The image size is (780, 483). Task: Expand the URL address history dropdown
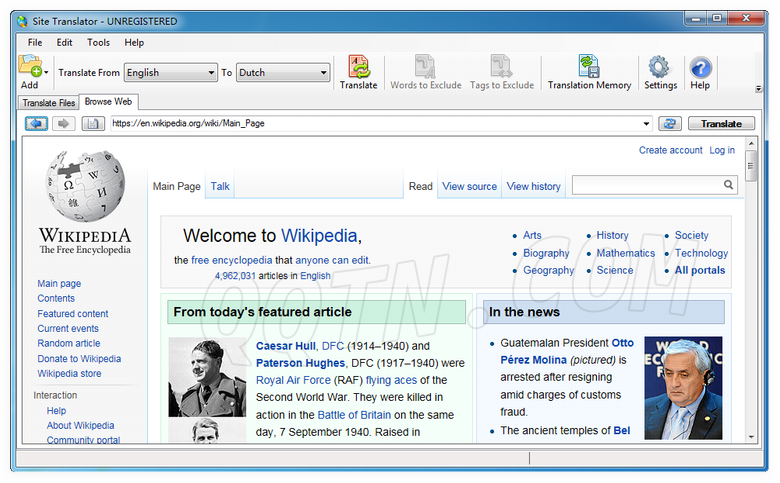(647, 124)
